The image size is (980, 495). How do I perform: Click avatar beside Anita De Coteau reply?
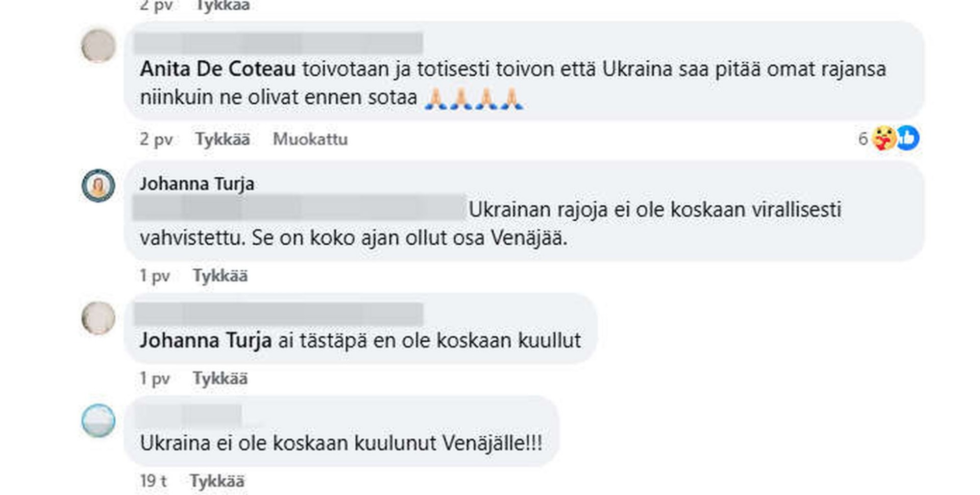tap(99, 46)
